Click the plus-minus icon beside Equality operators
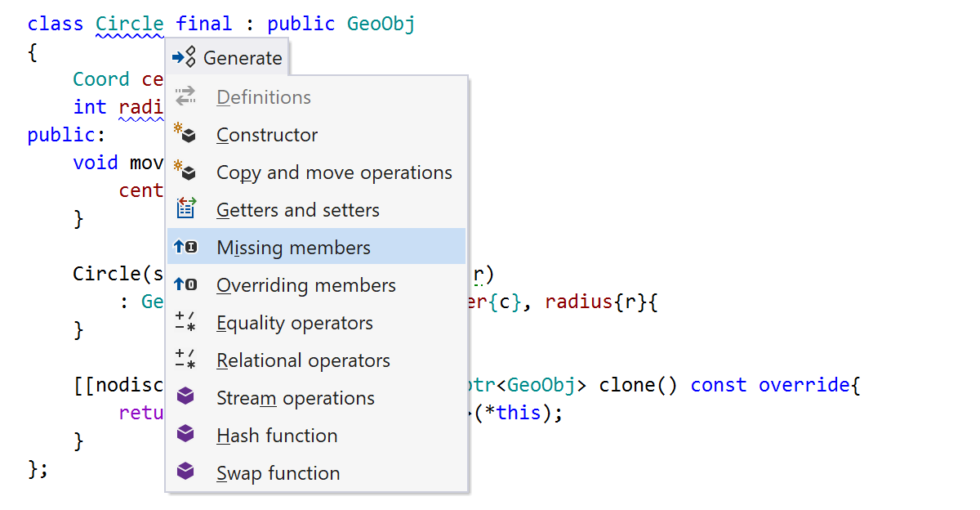This screenshot has height=510, width=980. [185, 322]
